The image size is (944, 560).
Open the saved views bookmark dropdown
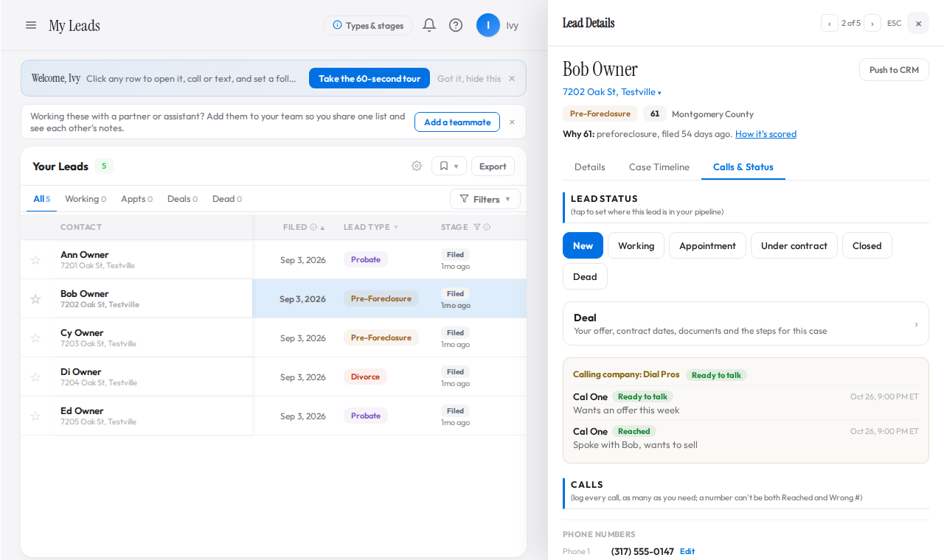click(x=449, y=166)
